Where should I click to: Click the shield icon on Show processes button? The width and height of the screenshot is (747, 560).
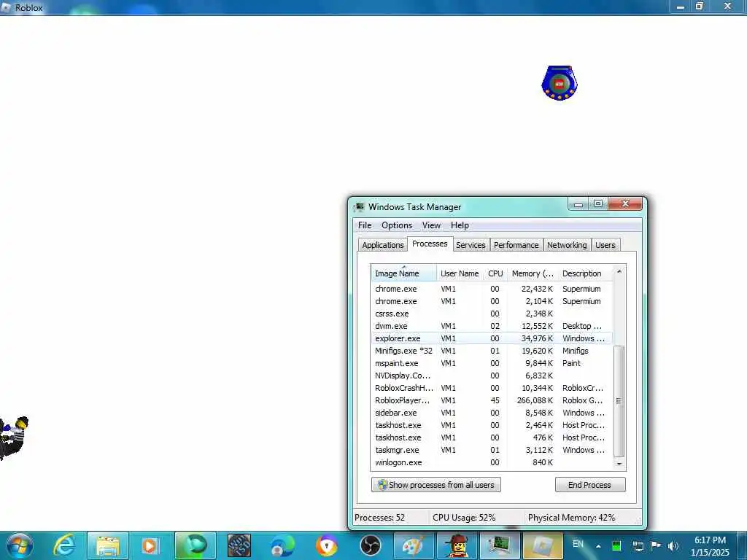click(382, 485)
